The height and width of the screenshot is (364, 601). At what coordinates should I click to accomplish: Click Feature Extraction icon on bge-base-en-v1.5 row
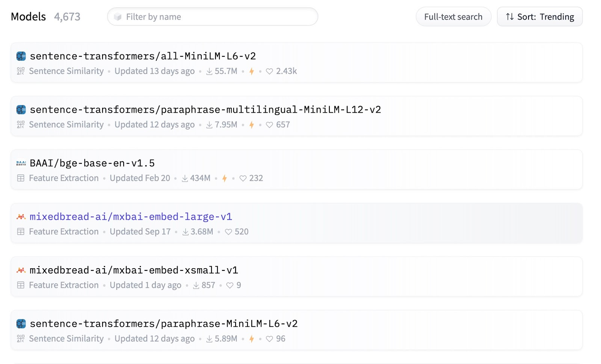point(21,178)
